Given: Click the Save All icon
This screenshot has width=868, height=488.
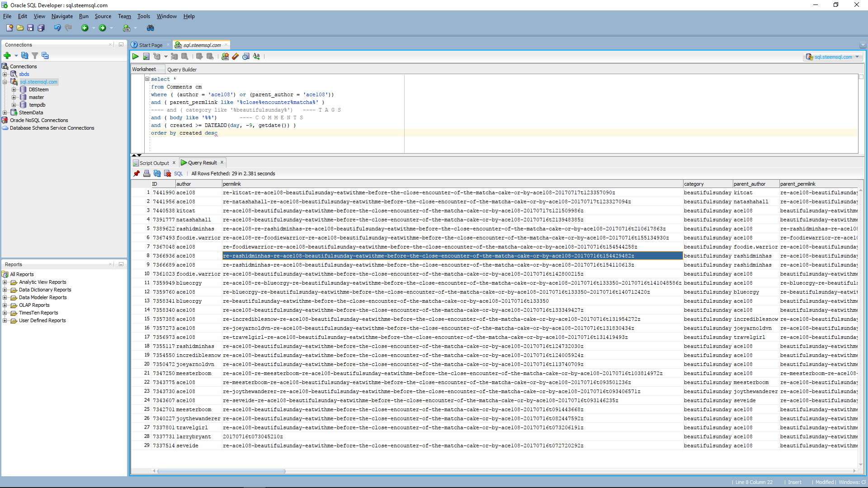Looking at the screenshot, I should click(41, 28).
